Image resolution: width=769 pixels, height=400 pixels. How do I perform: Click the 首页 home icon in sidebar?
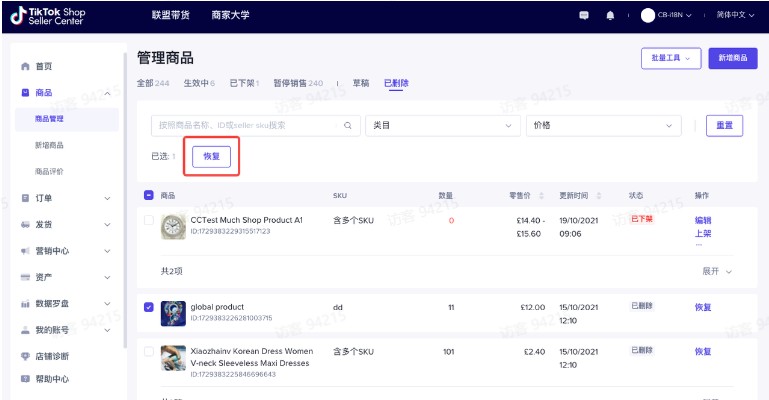(x=25, y=66)
